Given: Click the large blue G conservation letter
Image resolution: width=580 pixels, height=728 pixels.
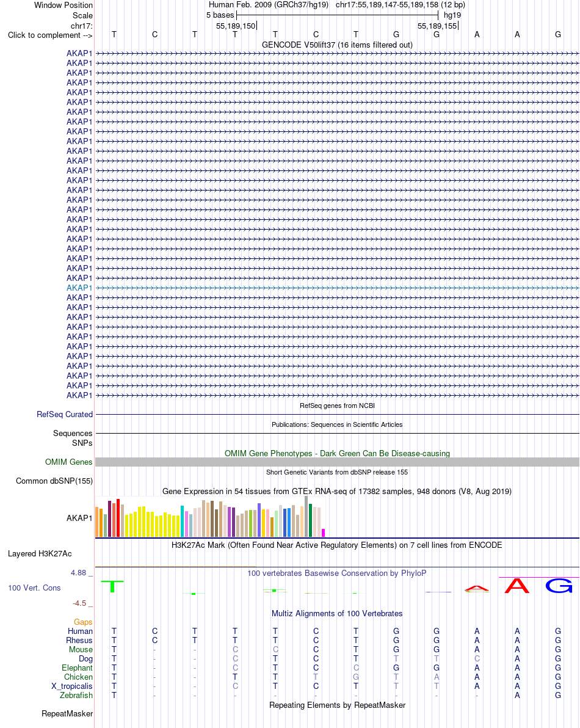Looking at the screenshot, I should 558,586.
